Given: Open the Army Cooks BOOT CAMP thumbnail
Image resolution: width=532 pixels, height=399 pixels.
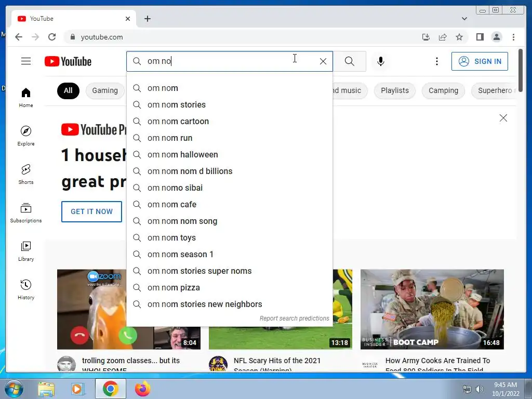Looking at the screenshot, I should (x=432, y=309).
